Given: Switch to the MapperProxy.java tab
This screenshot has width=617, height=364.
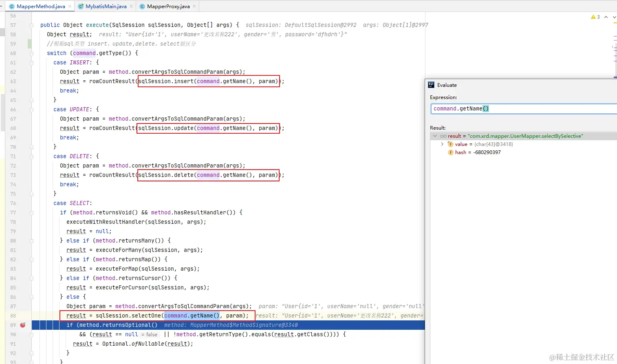Looking at the screenshot, I should pyautogui.click(x=168, y=7).
